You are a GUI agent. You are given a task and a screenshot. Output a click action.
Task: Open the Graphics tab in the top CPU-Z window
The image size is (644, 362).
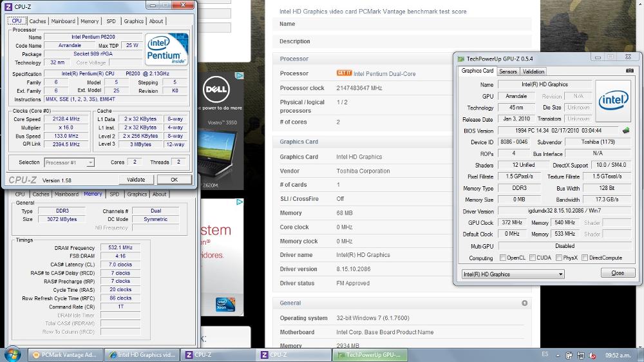coord(134,21)
